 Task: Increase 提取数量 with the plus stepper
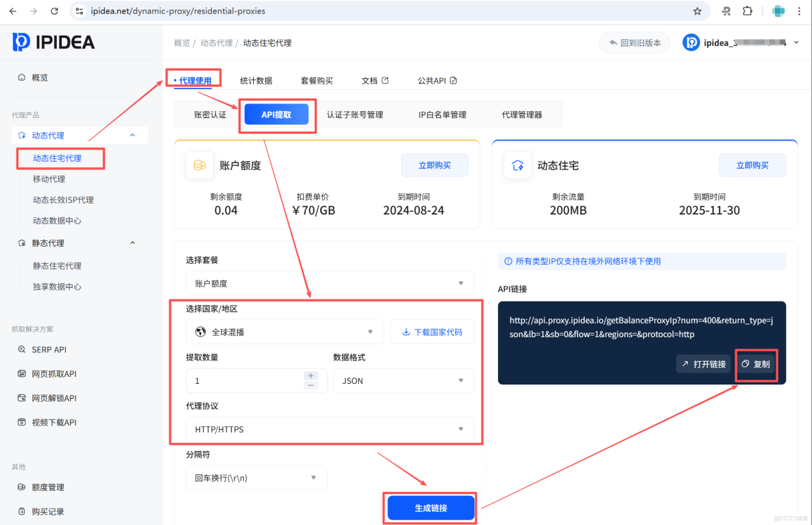[x=310, y=376]
